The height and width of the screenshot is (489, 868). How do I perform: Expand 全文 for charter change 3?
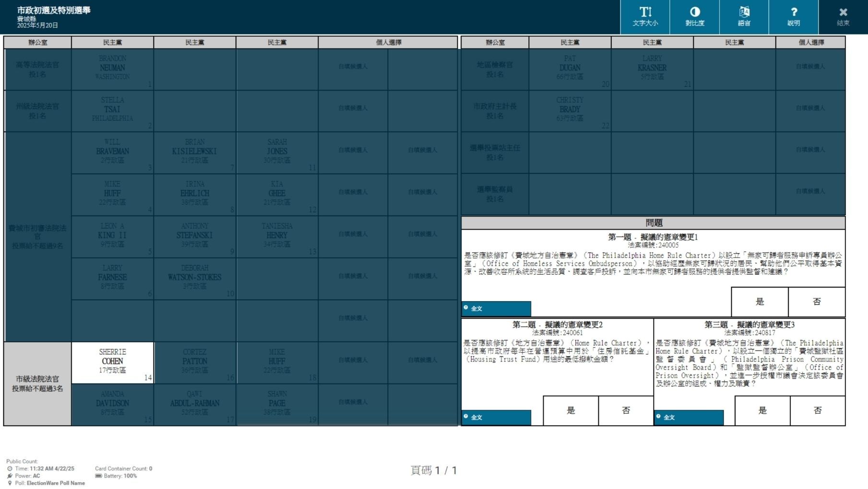[689, 417]
